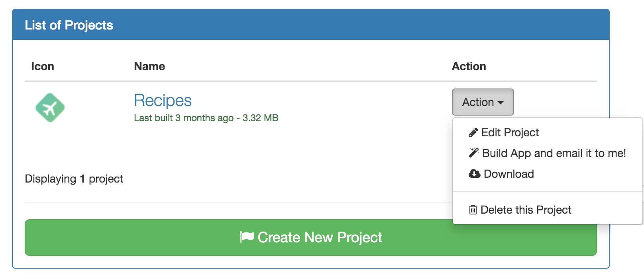This screenshot has width=644, height=279.
Task: Select Edit Project from the menu
Action: [510, 133]
